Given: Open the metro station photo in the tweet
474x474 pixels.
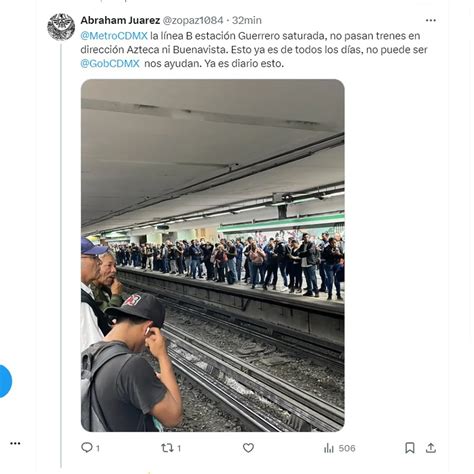Looking at the screenshot, I should pos(213,255).
